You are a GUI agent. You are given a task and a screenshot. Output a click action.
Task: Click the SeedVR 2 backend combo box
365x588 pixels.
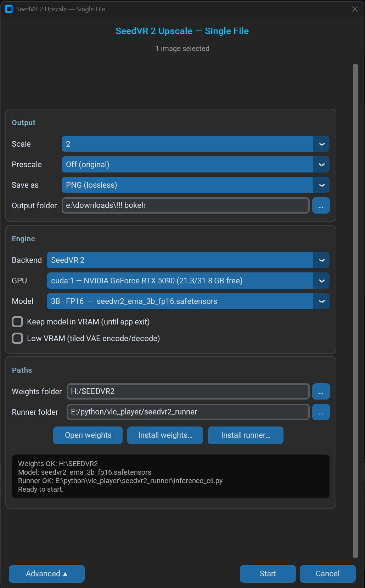tap(188, 260)
